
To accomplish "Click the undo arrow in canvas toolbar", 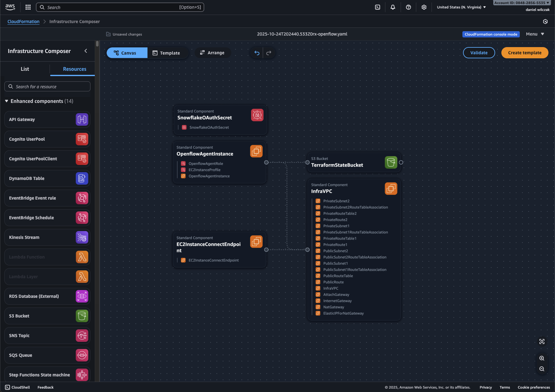I will point(257,53).
